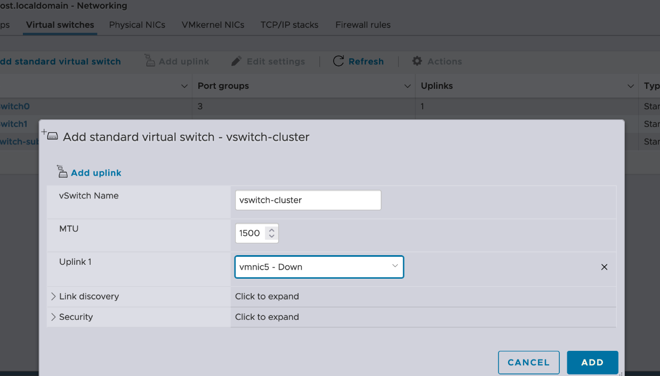Open Port groups column sort menu

407,86
